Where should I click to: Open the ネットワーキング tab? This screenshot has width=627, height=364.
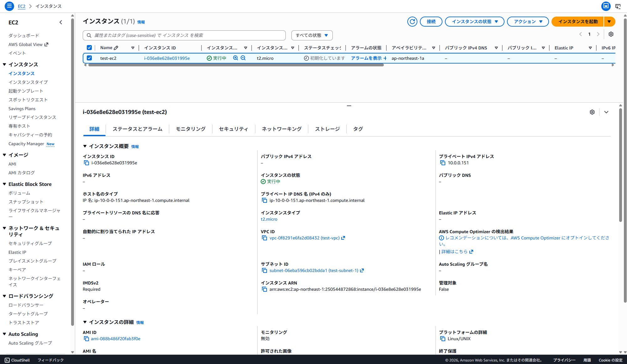281,129
